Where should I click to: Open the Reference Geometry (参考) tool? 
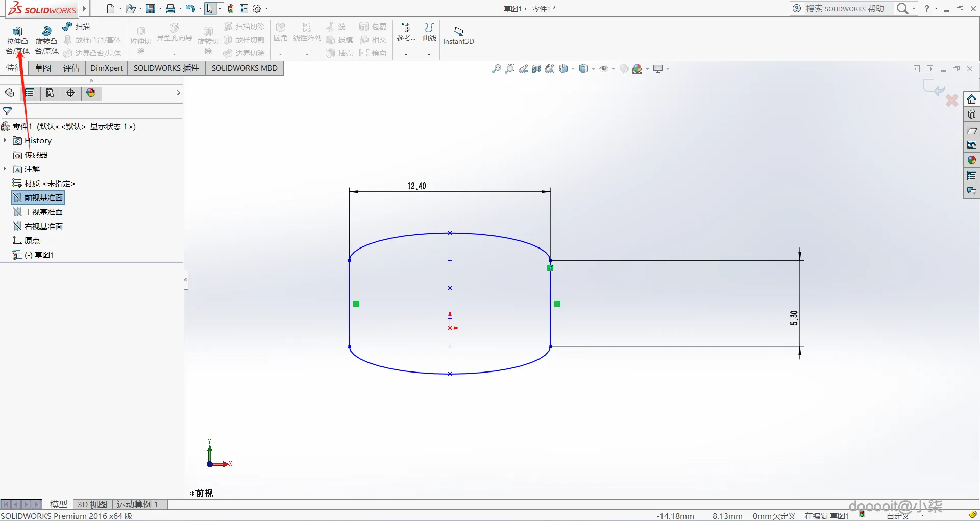click(x=406, y=32)
